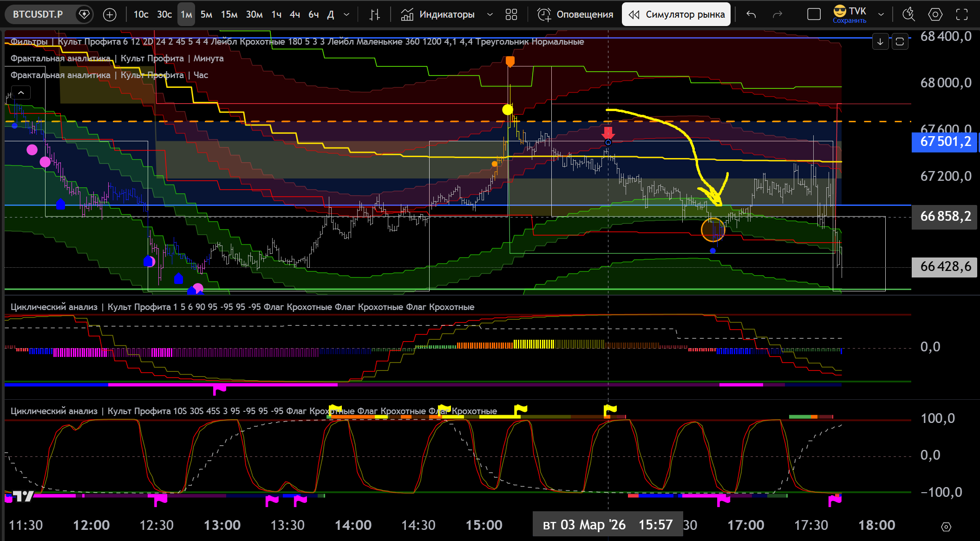980x541 pixels.
Task: Open the Оповещения alerts button
Action: click(575, 15)
